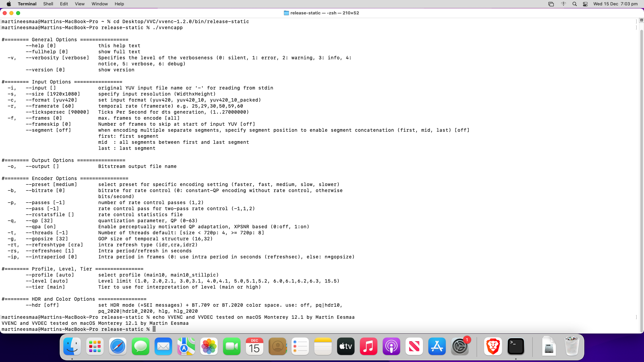Open the Apple menu

(x=9, y=4)
